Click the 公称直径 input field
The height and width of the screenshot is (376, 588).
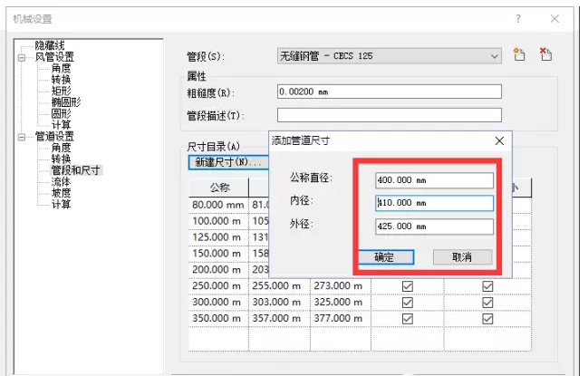433,180
